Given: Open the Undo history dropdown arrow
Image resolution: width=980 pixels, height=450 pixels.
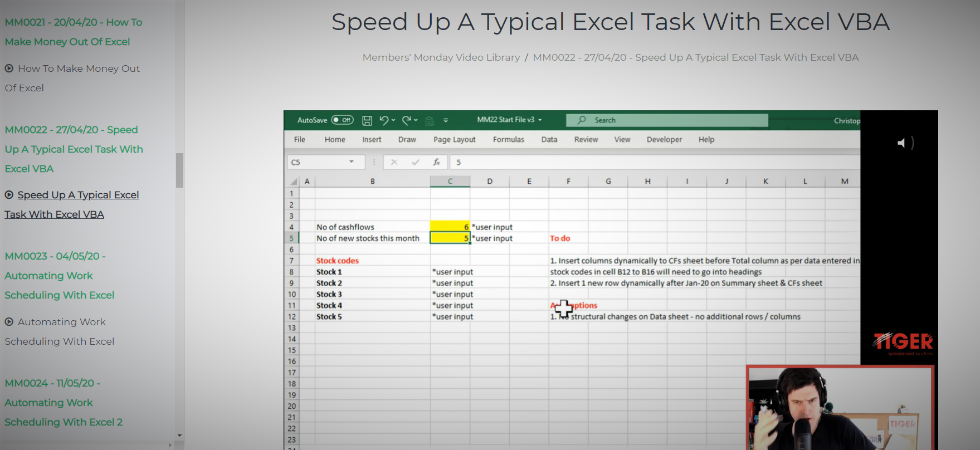Looking at the screenshot, I should click(x=393, y=120).
